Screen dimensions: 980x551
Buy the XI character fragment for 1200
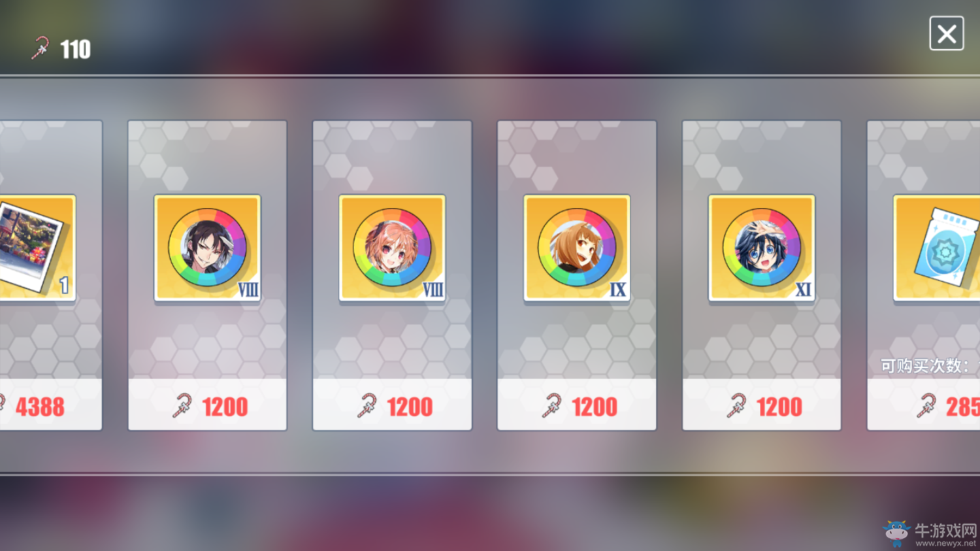(x=762, y=405)
